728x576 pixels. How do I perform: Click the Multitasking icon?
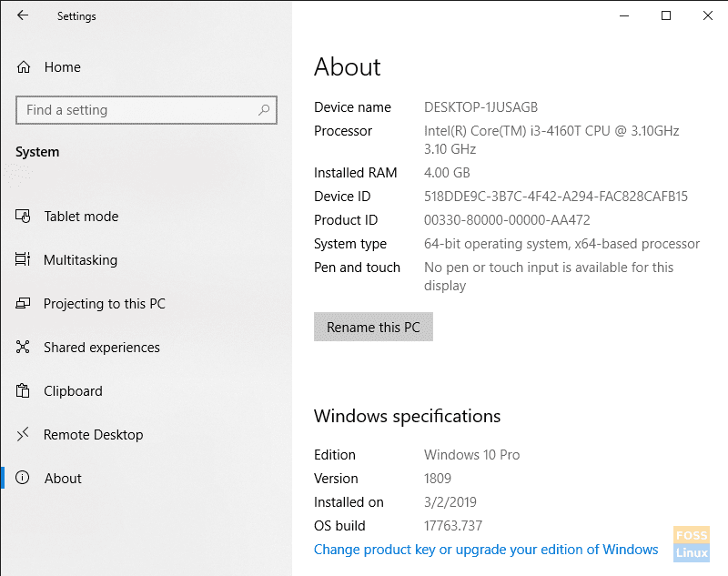pos(23,259)
